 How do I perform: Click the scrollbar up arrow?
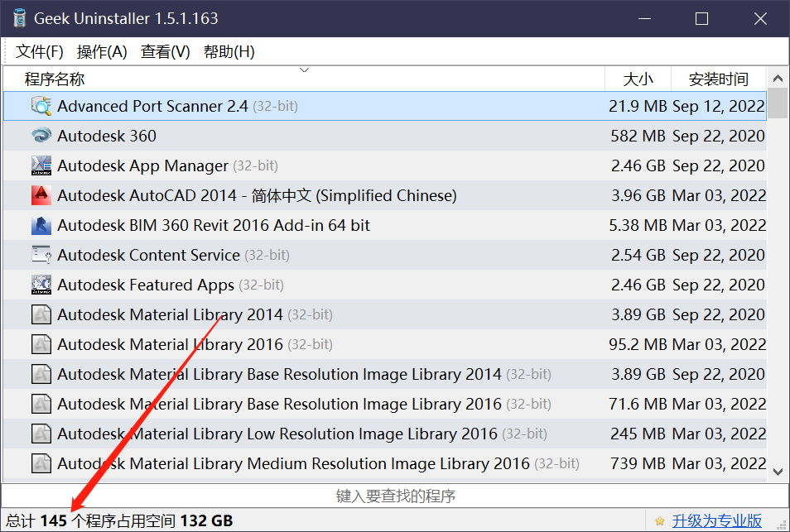point(778,79)
